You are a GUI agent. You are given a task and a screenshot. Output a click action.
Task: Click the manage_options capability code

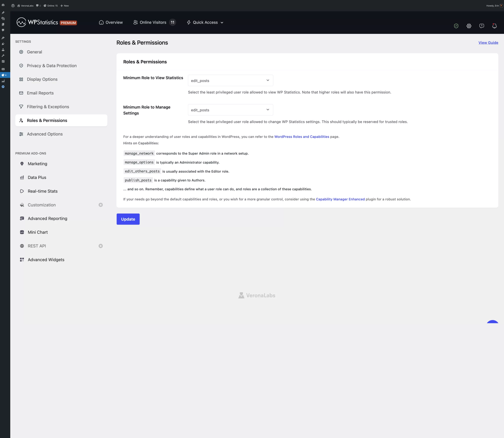139,162
